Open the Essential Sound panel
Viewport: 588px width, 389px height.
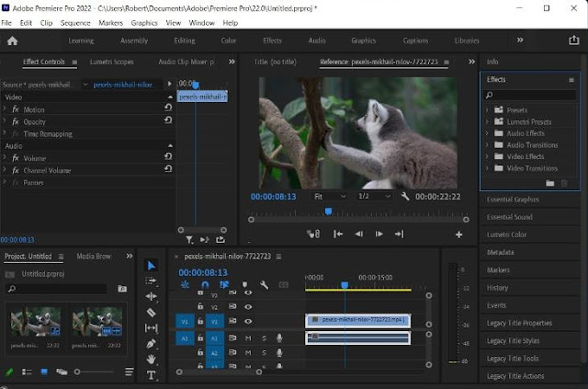(509, 217)
